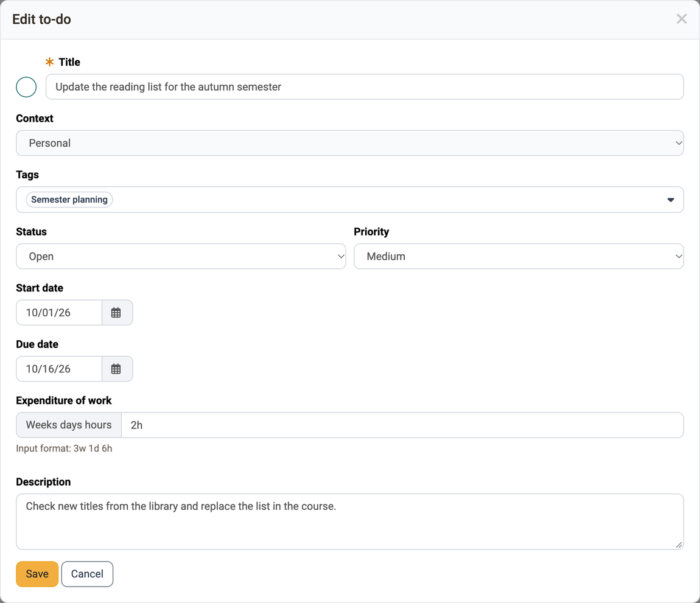Click the 'Weeks days hours' addon label
Image resolution: width=700 pixels, height=603 pixels.
(69, 425)
